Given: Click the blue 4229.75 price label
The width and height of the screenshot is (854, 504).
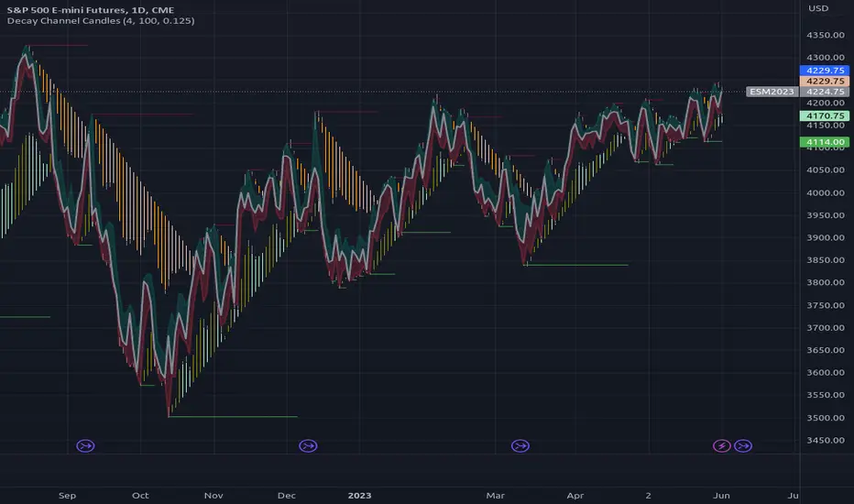Looking at the screenshot, I should point(825,71).
